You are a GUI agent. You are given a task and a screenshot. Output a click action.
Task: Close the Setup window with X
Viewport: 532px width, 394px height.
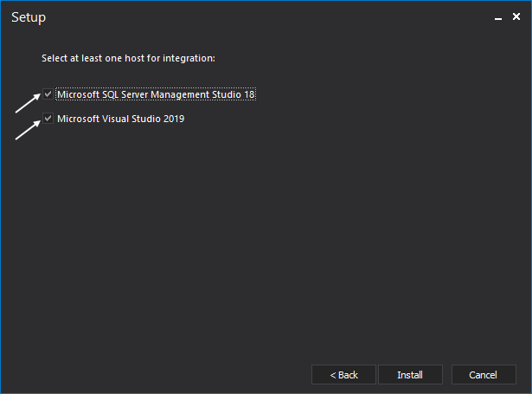pyautogui.click(x=516, y=16)
